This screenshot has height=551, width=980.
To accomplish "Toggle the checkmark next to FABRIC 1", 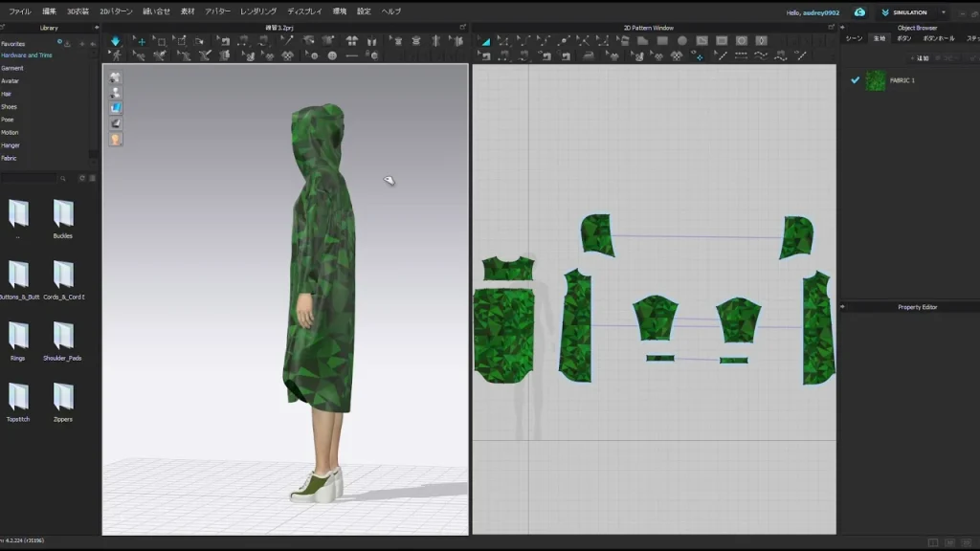I will coord(855,80).
